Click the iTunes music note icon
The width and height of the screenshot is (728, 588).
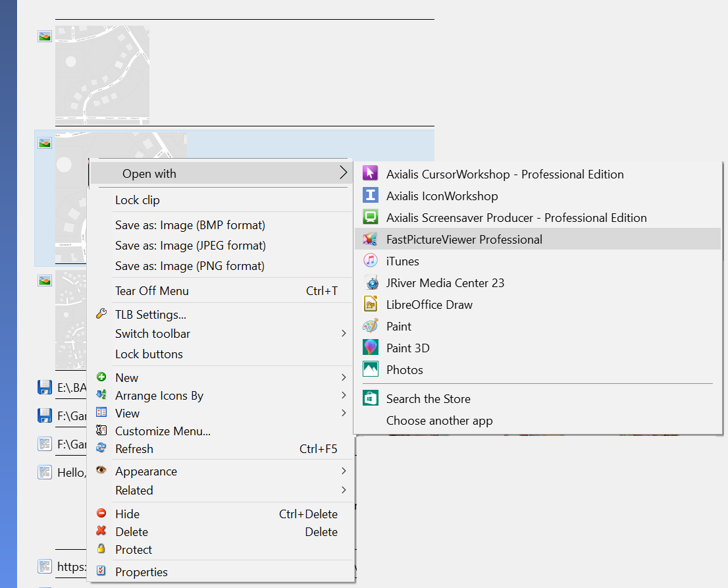tap(371, 261)
